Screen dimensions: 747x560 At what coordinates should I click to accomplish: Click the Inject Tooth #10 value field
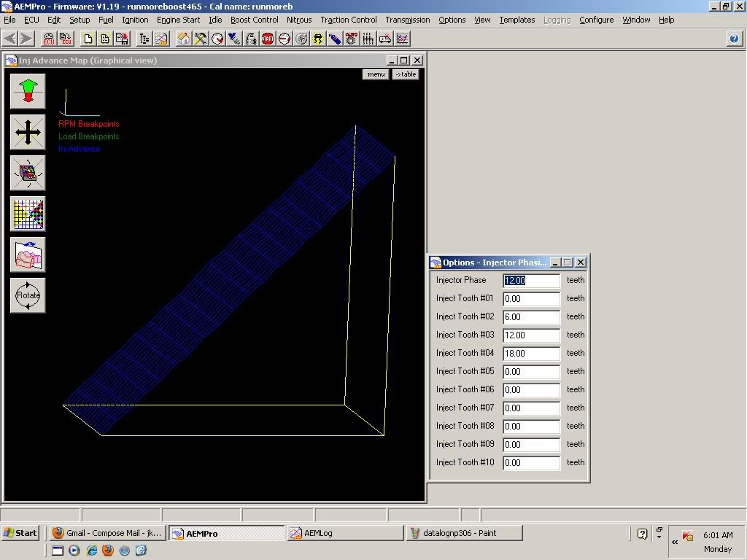pyautogui.click(x=532, y=463)
